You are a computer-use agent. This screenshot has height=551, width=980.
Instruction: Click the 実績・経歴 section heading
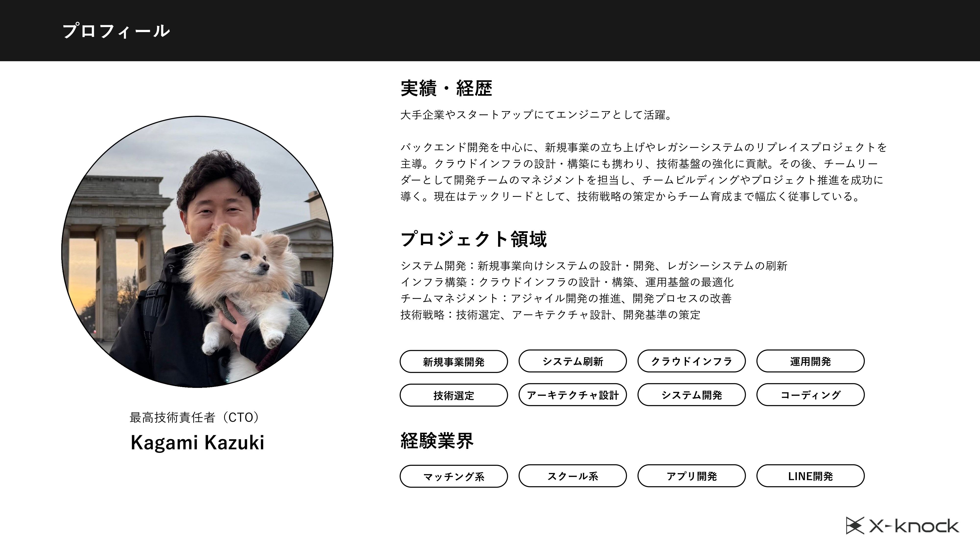(x=446, y=88)
